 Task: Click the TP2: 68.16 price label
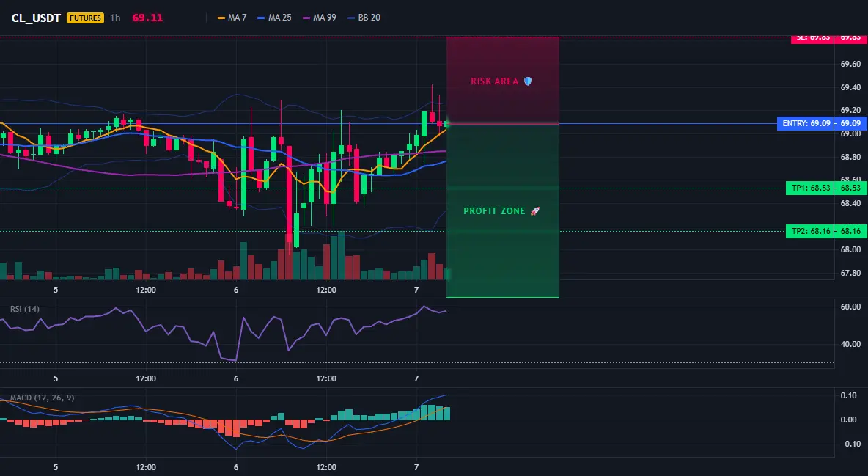810,231
